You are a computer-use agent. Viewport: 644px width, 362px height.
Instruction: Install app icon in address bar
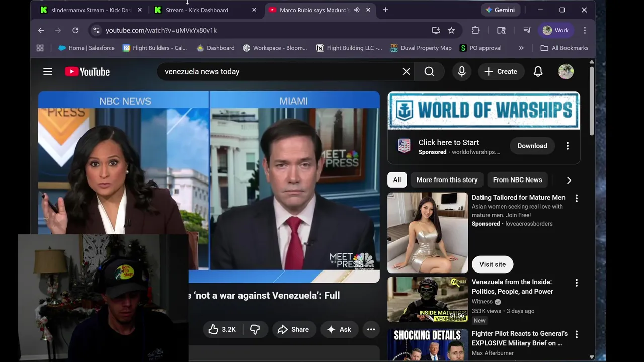[436, 30]
